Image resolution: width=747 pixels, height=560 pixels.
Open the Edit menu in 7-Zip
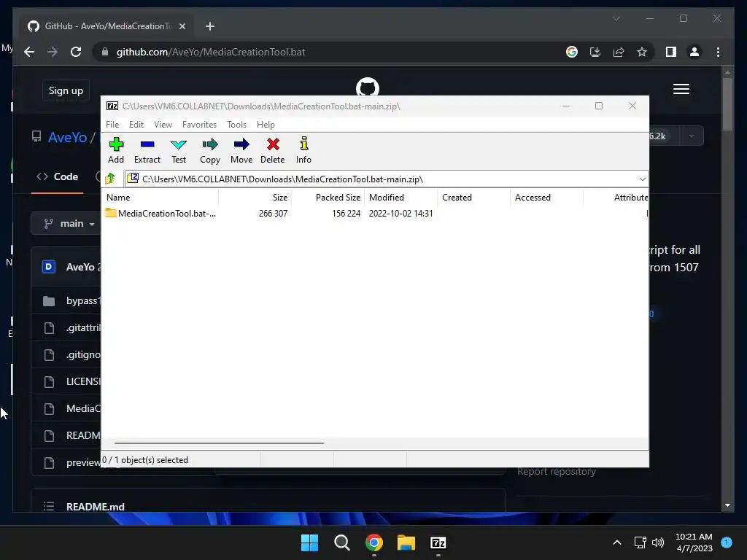click(136, 124)
